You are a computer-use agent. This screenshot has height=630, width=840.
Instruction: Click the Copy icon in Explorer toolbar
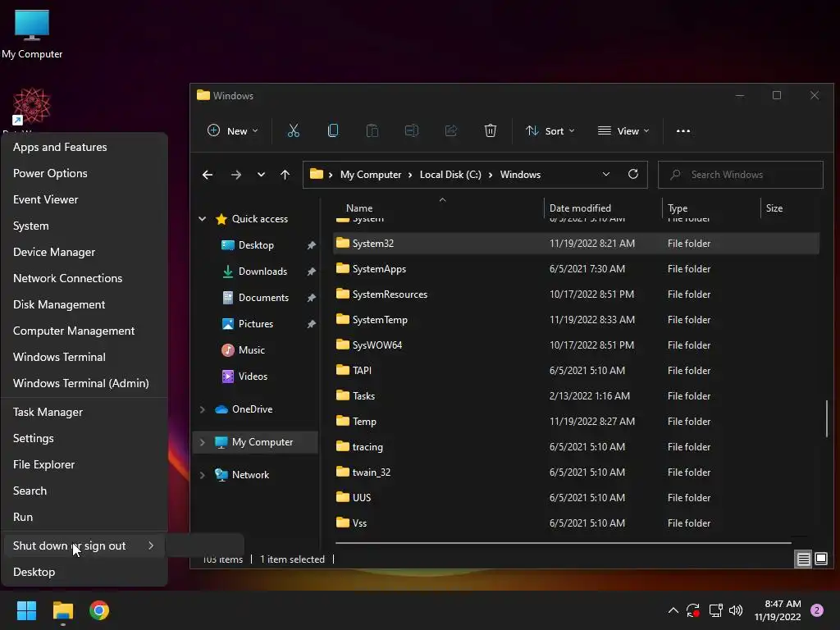click(x=333, y=130)
